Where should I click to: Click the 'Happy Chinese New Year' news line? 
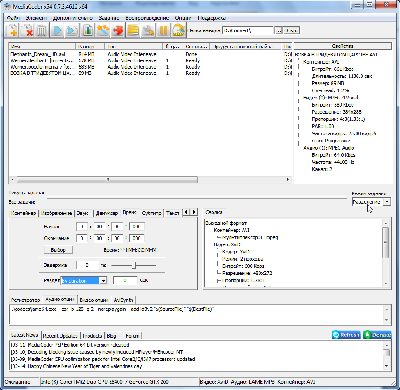(76, 366)
